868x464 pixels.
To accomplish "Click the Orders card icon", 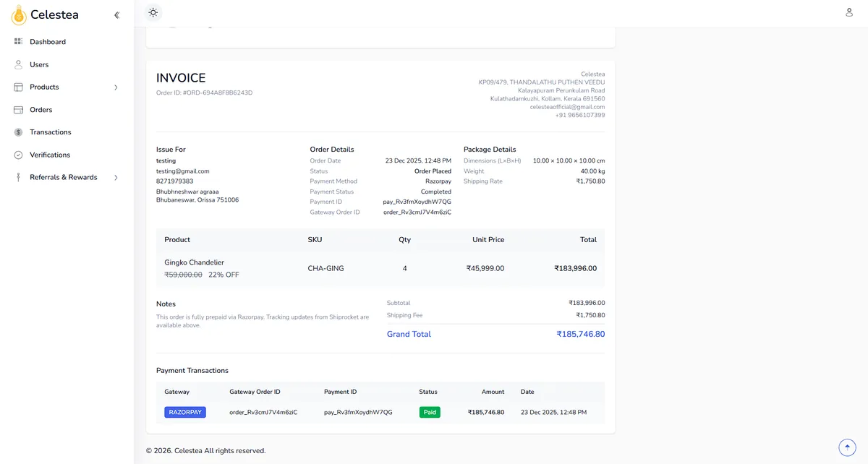I will click(x=18, y=110).
